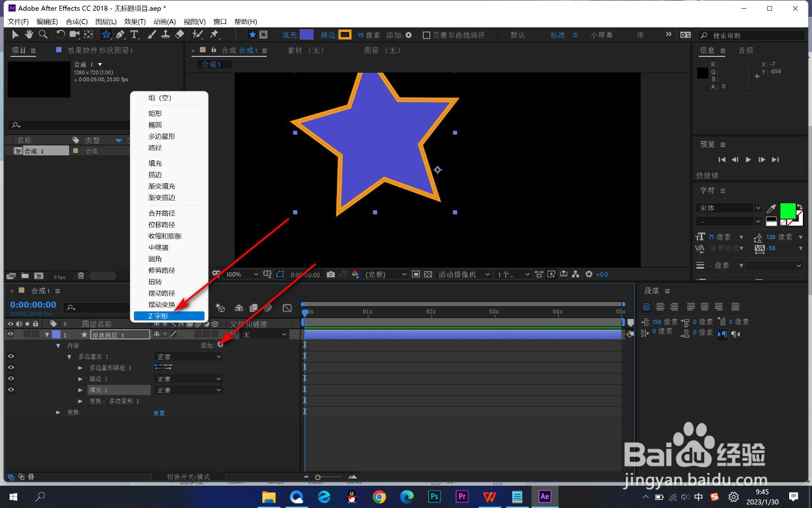This screenshot has width=812, height=508.
Task: Select the Rotation tool
Action: point(60,35)
